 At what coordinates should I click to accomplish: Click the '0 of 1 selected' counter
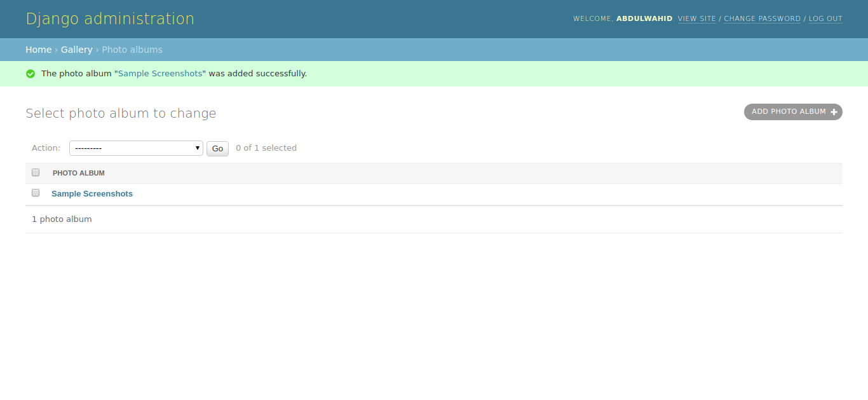(266, 148)
